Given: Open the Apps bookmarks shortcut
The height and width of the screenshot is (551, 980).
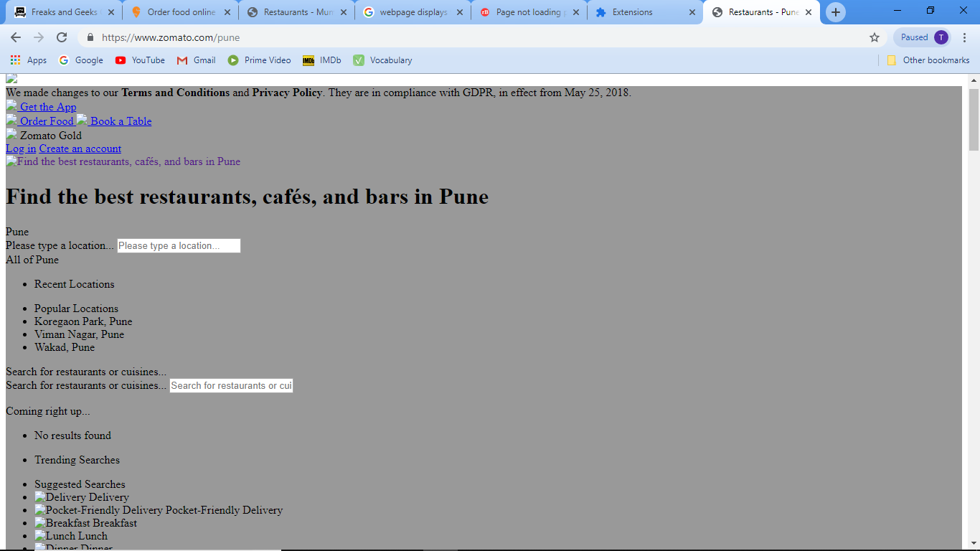Looking at the screenshot, I should (29, 60).
